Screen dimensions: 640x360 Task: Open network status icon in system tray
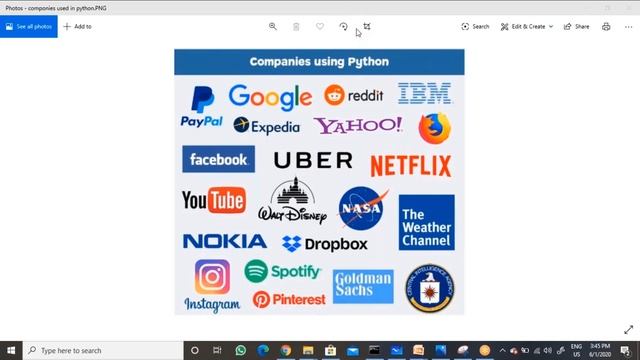tap(537, 351)
